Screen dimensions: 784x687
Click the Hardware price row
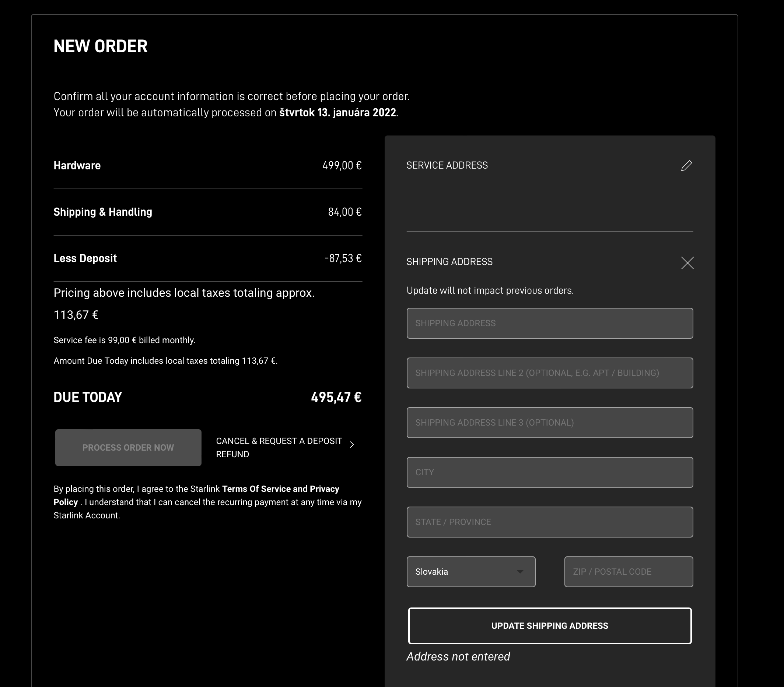(207, 166)
